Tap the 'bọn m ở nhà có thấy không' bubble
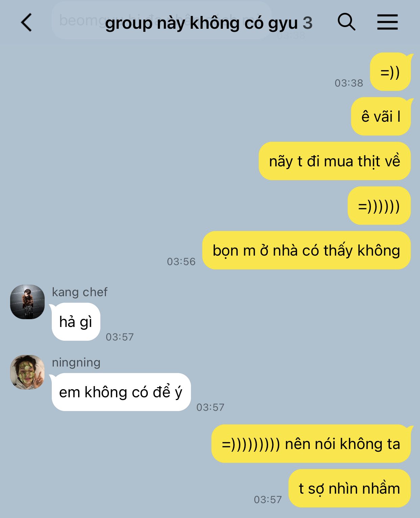The image size is (420, 518). click(x=306, y=250)
